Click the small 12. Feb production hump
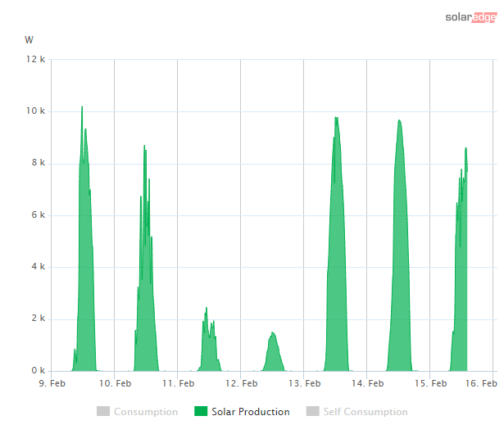 273,352
